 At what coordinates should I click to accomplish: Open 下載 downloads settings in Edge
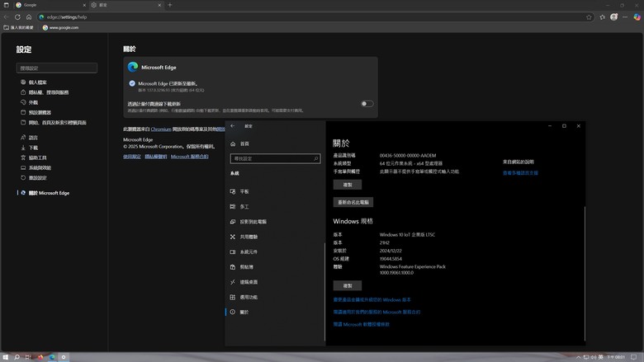tap(29, 148)
